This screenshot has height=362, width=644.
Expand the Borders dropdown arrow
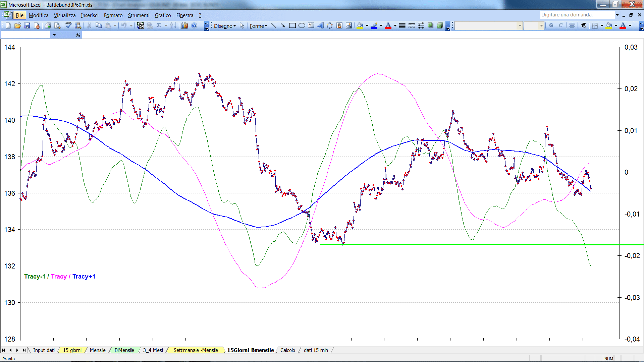pos(602,25)
